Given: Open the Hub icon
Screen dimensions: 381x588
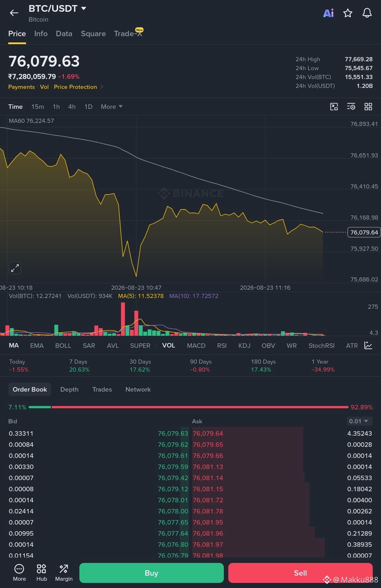Looking at the screenshot, I should pyautogui.click(x=42, y=573).
